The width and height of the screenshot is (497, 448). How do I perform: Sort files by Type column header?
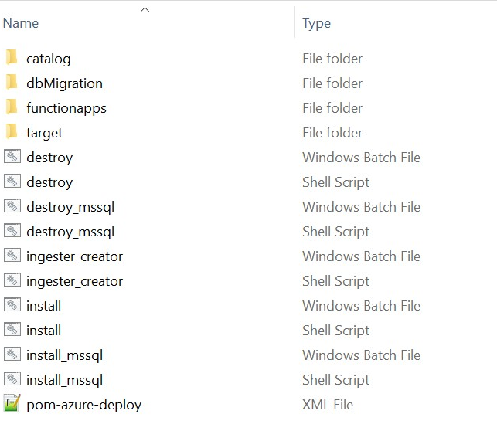pyautogui.click(x=316, y=23)
